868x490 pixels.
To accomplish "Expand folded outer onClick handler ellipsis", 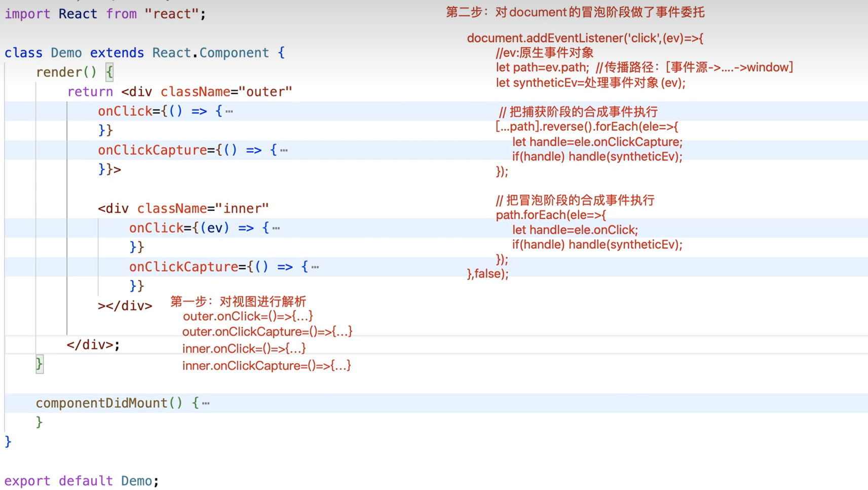I will tap(230, 111).
